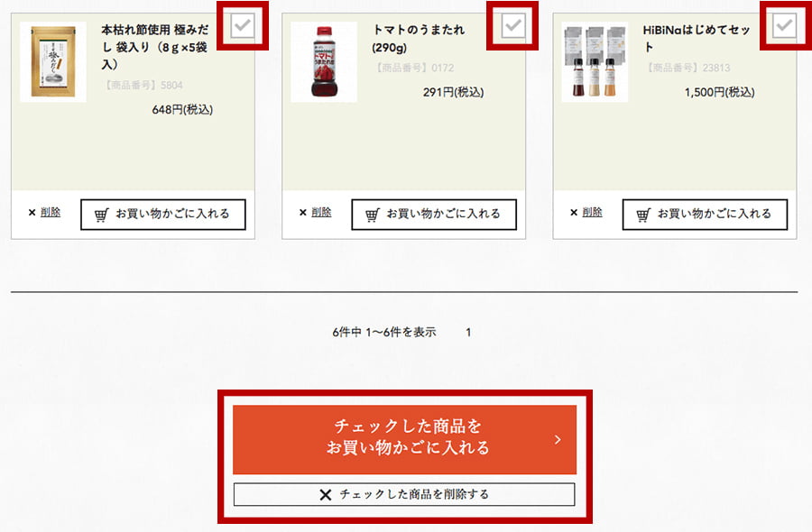Open 削除 link for HiBiNaはじめてセット
The image size is (812, 532).
pyautogui.click(x=592, y=212)
